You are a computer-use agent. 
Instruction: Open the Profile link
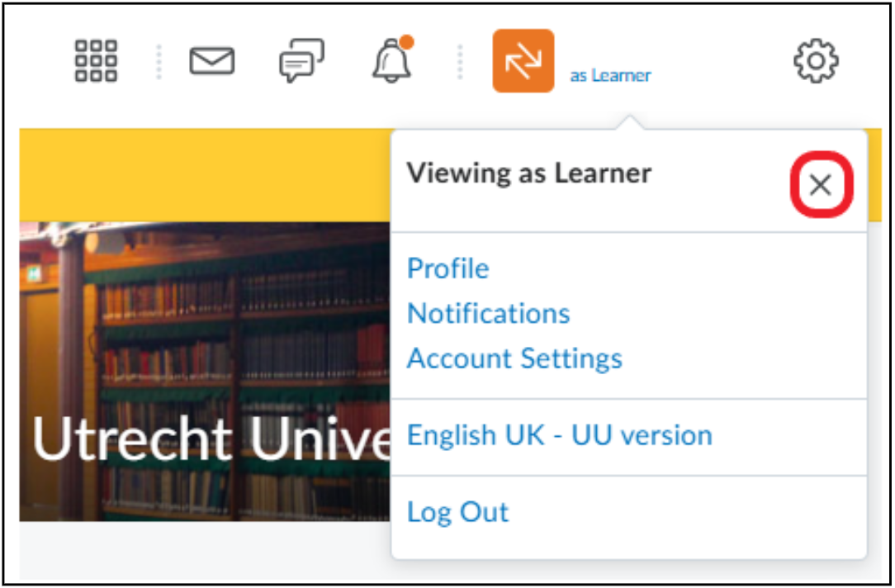click(x=448, y=268)
